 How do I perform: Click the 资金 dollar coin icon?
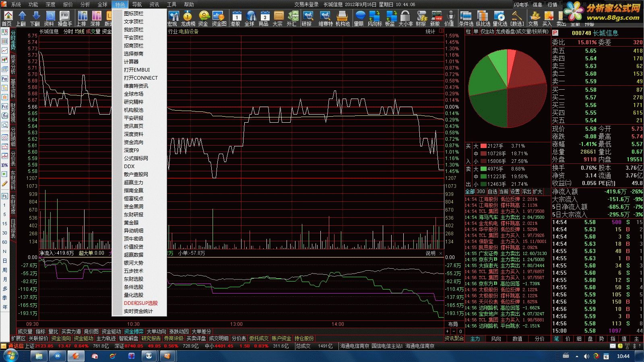pos(204,19)
